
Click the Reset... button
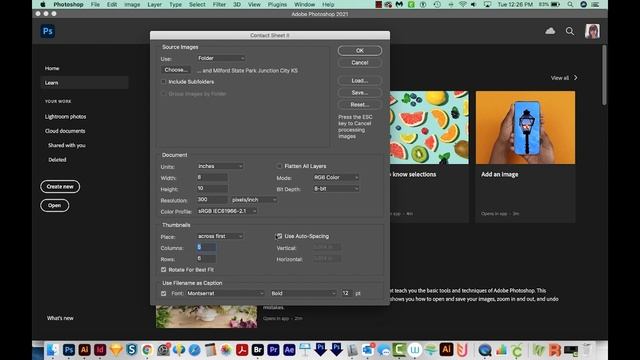point(360,104)
